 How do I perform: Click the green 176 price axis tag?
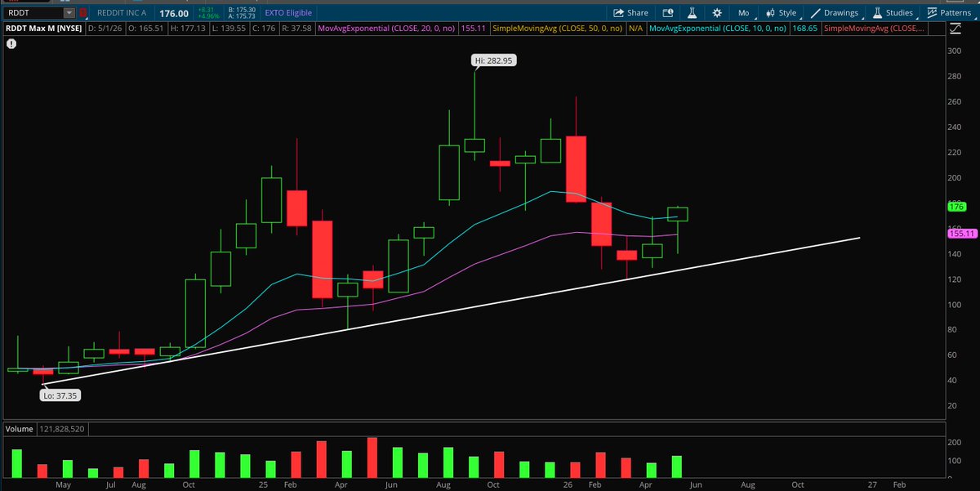click(x=957, y=207)
